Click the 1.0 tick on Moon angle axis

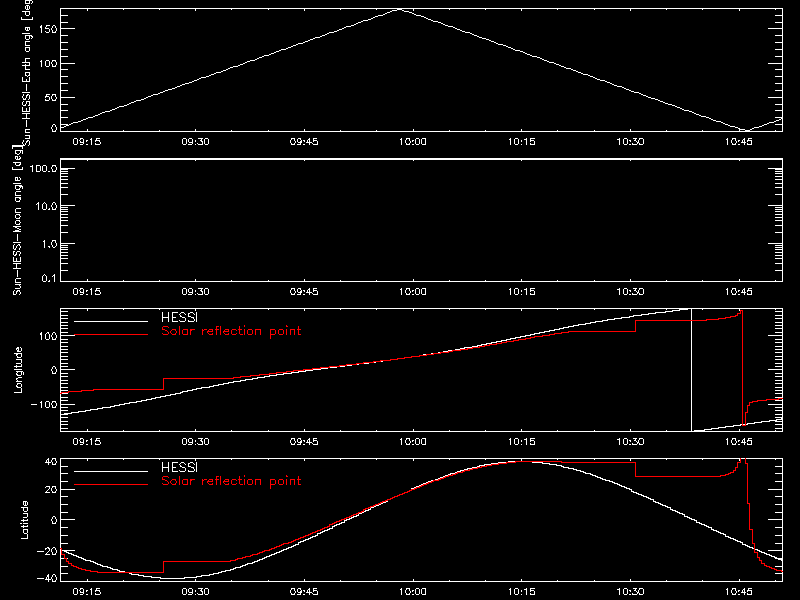tap(49, 244)
